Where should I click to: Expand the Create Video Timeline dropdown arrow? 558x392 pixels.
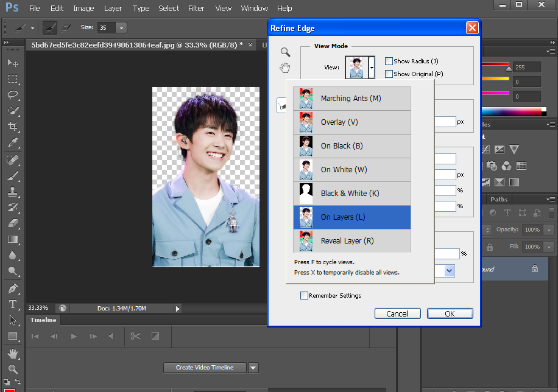tap(253, 368)
